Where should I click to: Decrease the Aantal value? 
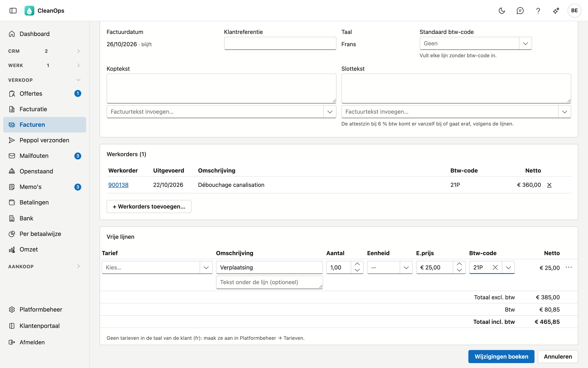pos(357,270)
